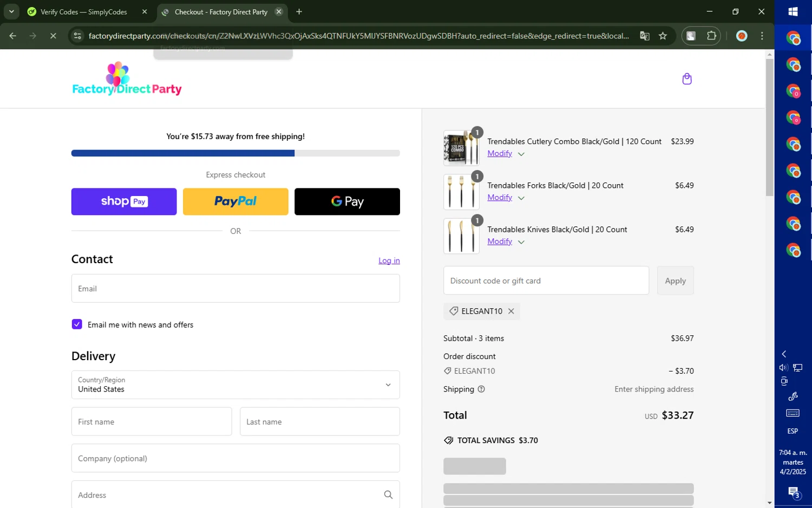Open the browser extensions puzzle icon
The width and height of the screenshot is (812, 508).
tap(711, 36)
